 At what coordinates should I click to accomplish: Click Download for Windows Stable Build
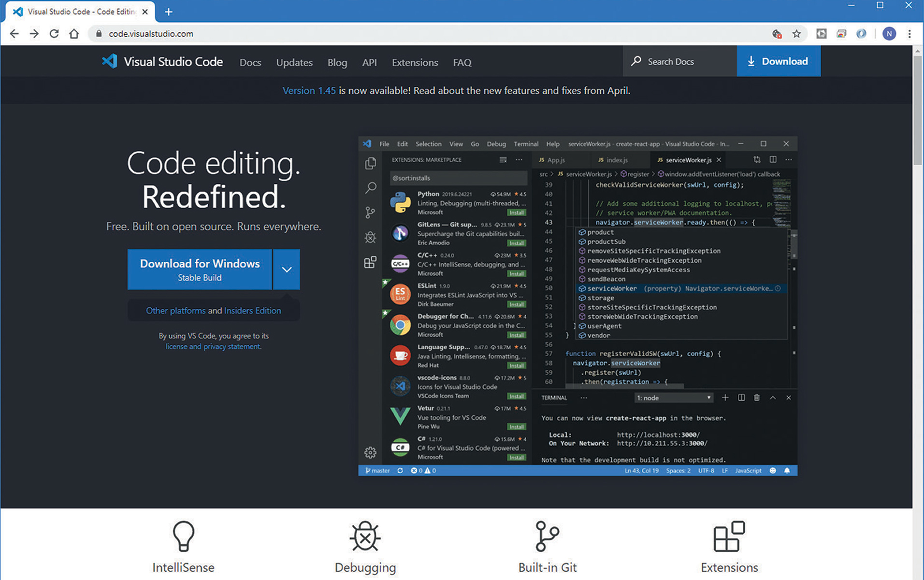(200, 269)
